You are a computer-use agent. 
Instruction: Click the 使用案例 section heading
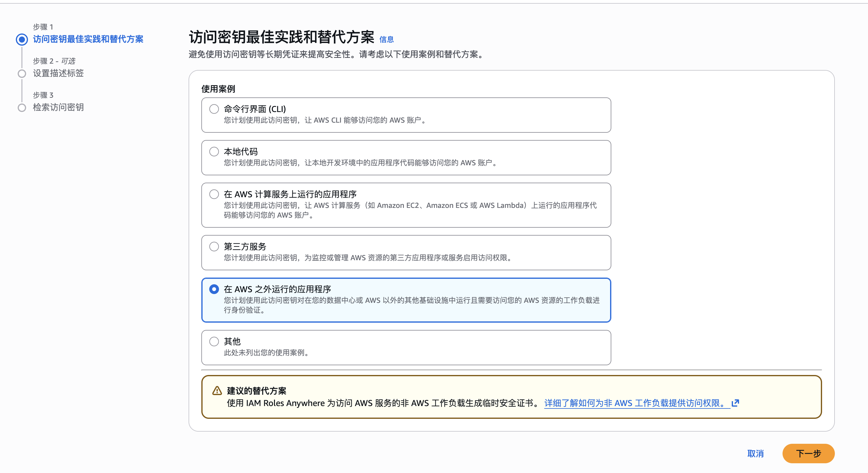click(x=218, y=89)
